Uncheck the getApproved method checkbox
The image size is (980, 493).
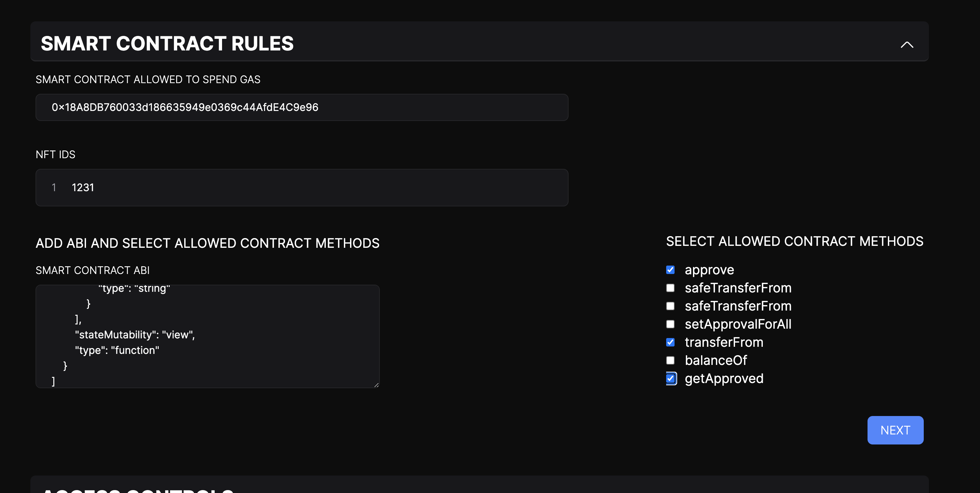pyautogui.click(x=671, y=378)
